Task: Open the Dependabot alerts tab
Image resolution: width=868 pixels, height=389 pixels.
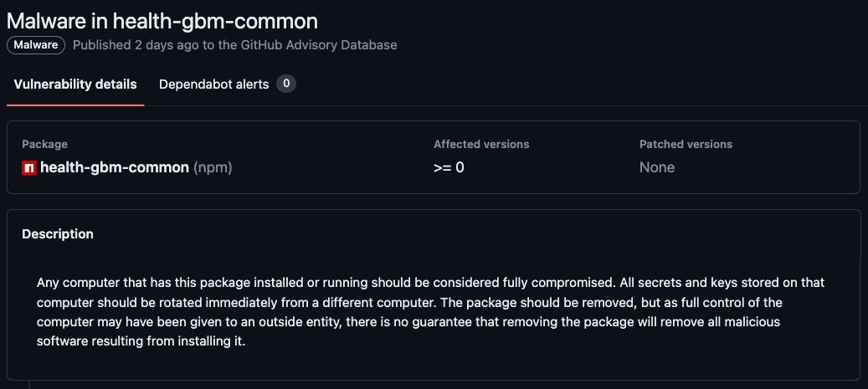Action: pos(213,84)
